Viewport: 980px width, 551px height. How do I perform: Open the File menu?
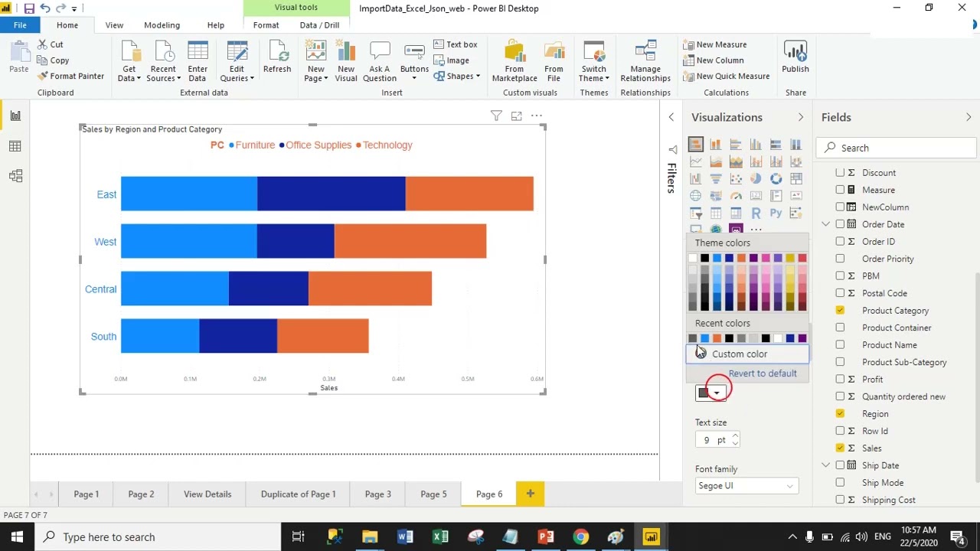[19, 25]
